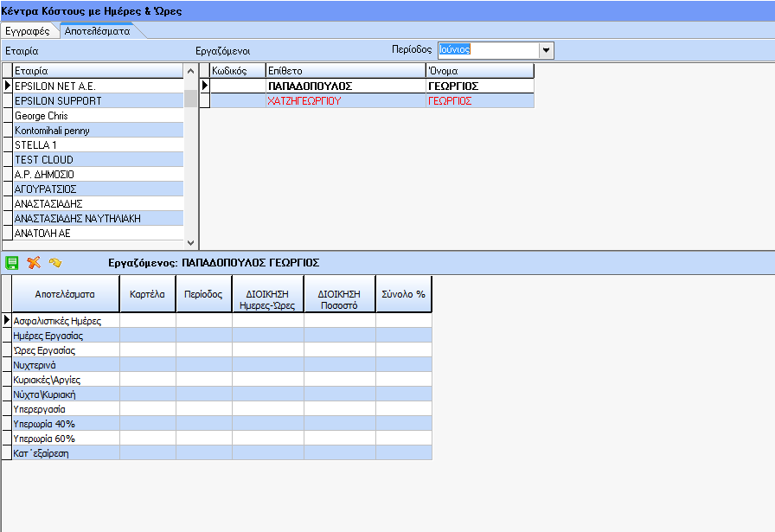This screenshot has width=775, height=532.
Task: Open the Περίοδος dropdown arrow
Action: 546,50
